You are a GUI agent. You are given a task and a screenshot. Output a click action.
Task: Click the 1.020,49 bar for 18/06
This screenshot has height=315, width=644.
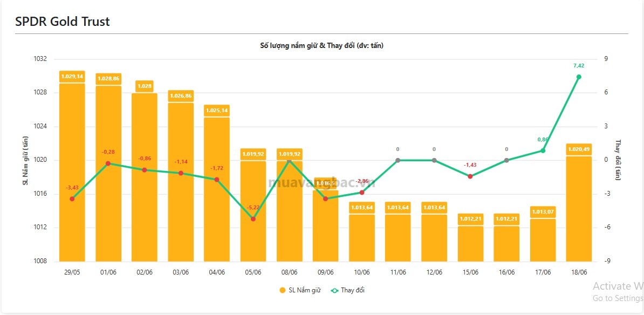tap(579, 209)
